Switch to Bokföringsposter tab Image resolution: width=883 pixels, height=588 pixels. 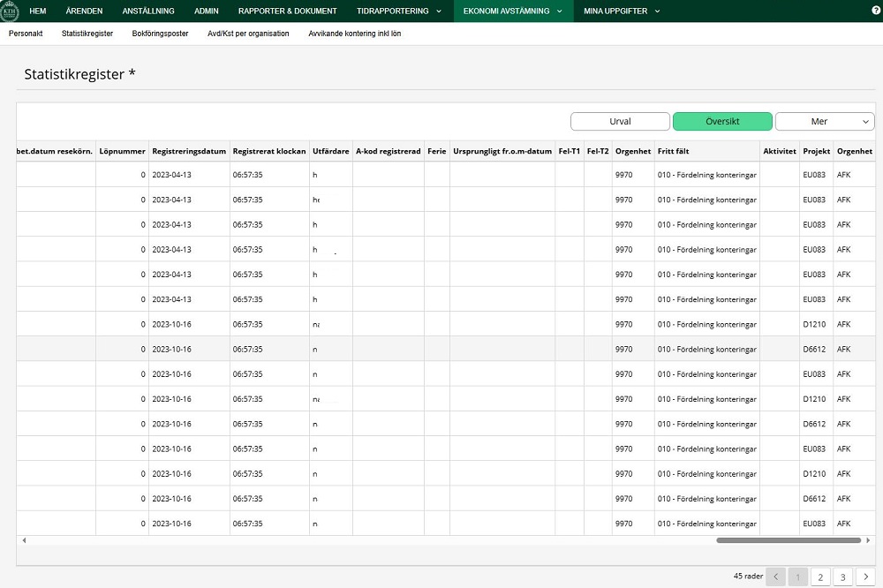click(x=160, y=34)
